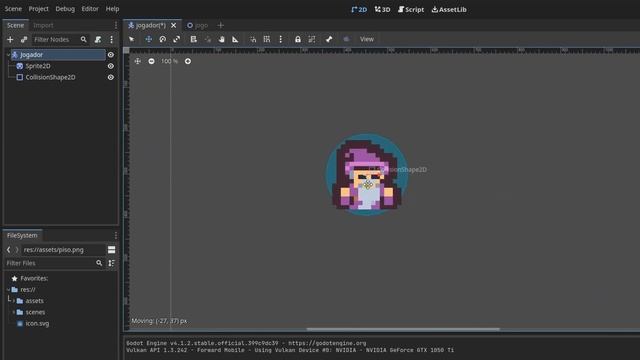640x360 pixels.
Task: Zoom in with the plus button
Action: click(188, 61)
